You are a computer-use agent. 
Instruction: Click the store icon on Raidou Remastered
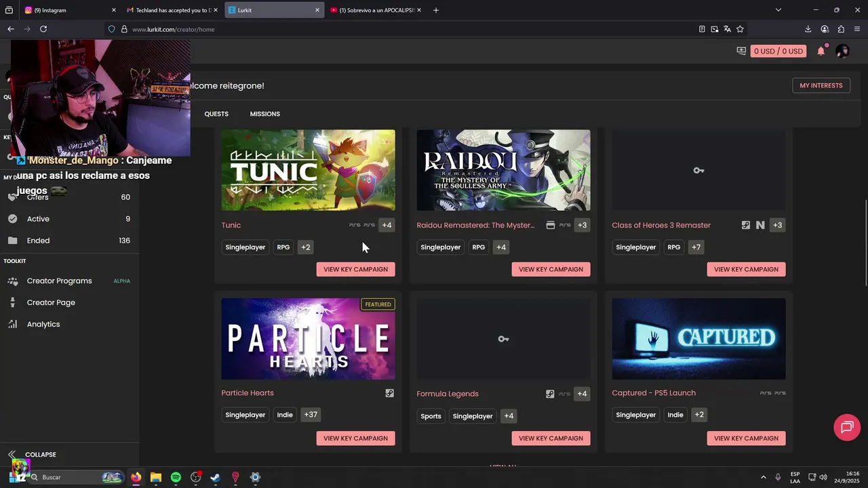[550, 225]
